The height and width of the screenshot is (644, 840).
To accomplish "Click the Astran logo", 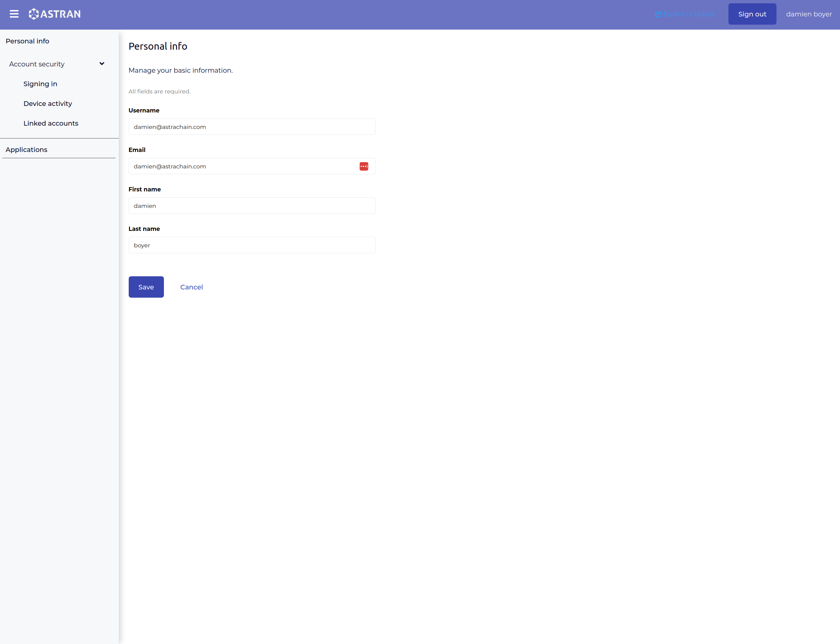I will (54, 14).
